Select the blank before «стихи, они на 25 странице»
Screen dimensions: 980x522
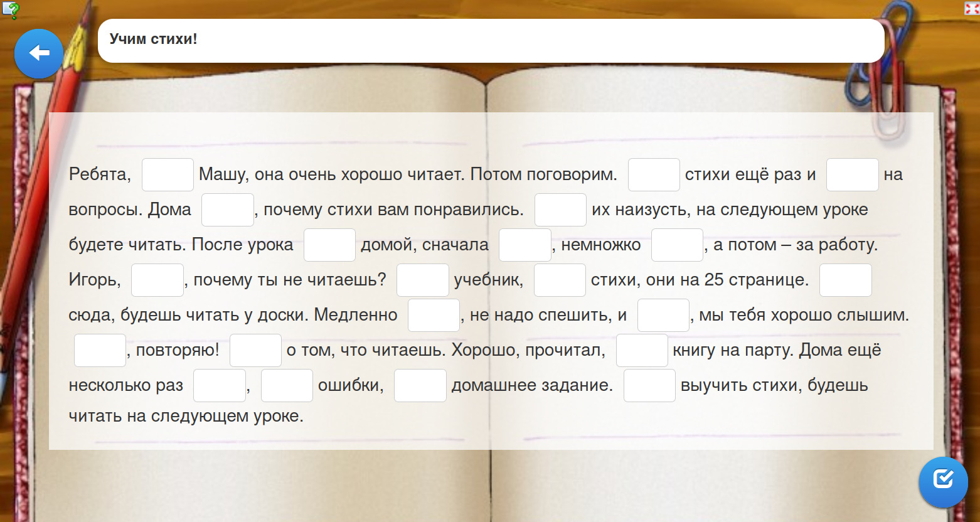click(559, 280)
